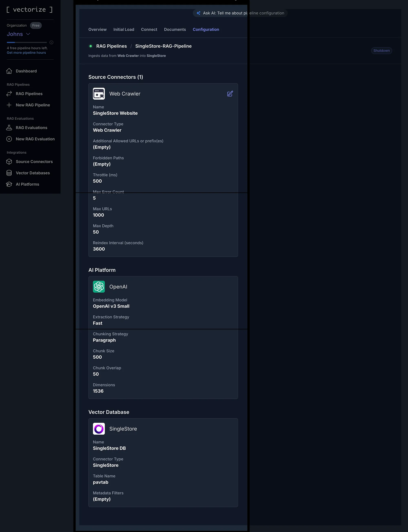Viewport: 408px width, 532px height.
Task: Click Embedding Model OpenAI v3 Small
Action: 111,306
